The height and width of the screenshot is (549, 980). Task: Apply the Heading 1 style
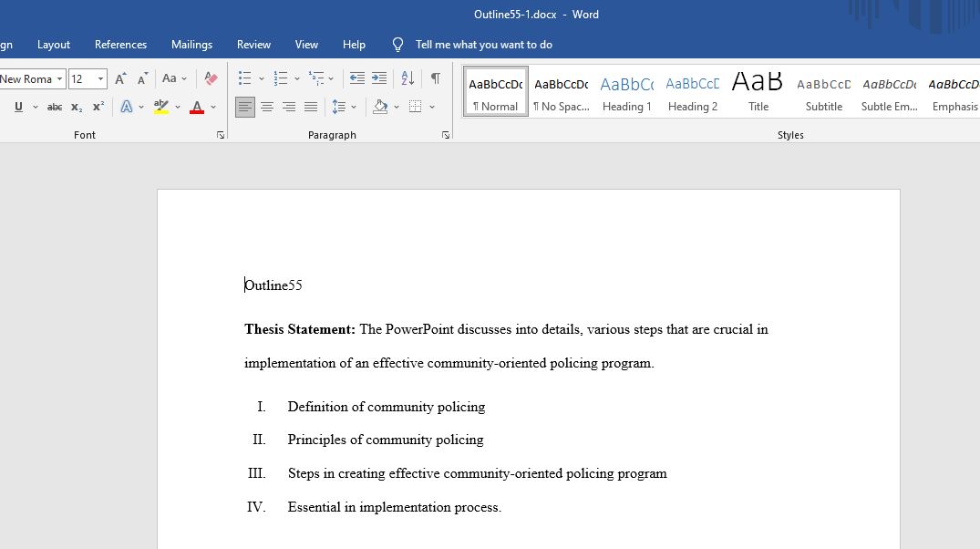click(x=627, y=91)
